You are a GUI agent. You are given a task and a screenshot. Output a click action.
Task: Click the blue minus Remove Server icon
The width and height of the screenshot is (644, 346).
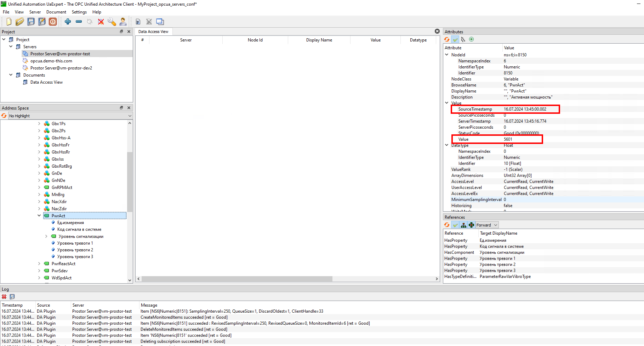tap(79, 22)
